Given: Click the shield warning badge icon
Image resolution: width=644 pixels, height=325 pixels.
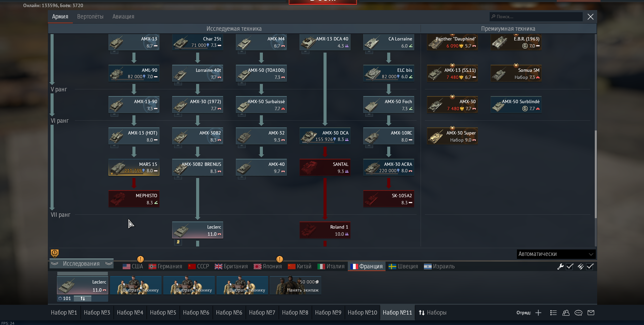Looking at the screenshot, I should click(x=55, y=253).
